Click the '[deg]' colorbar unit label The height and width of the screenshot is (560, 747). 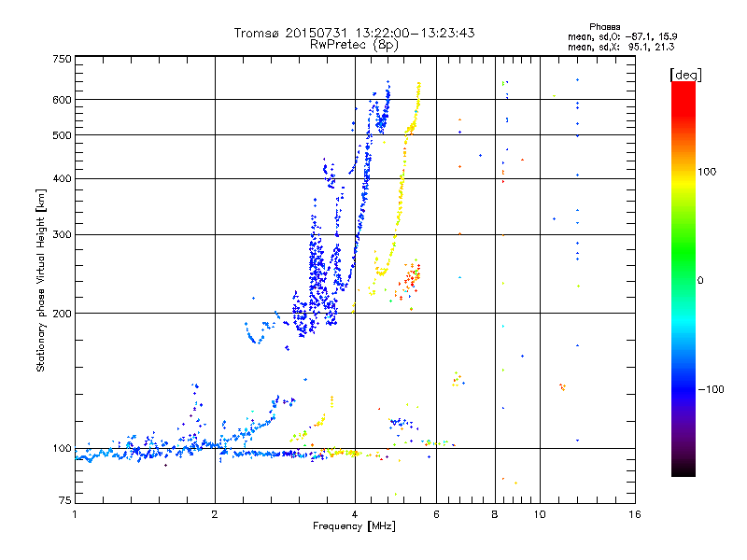point(685,75)
